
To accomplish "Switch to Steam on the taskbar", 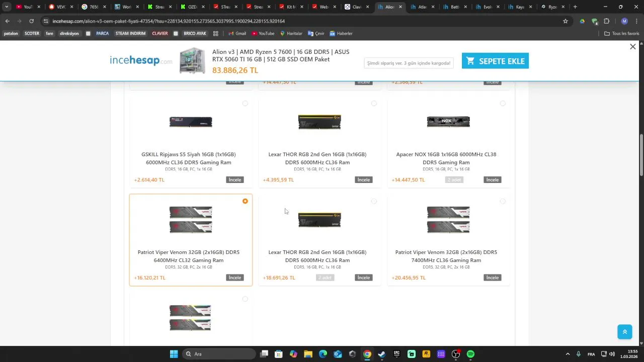I will click(382, 354).
